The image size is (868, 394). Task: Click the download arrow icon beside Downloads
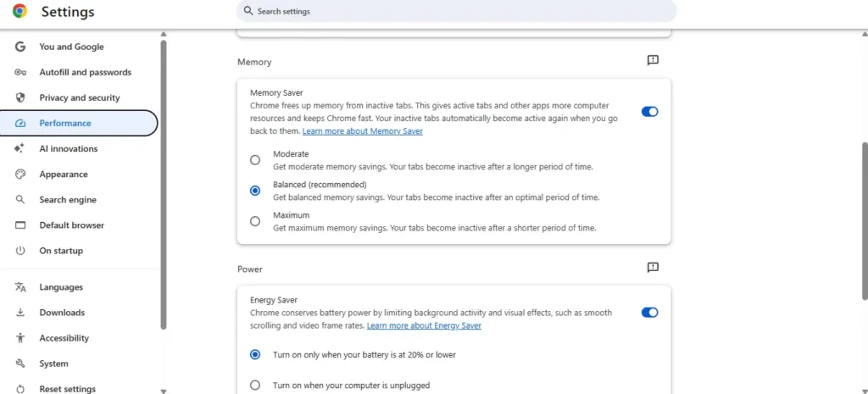(20, 312)
